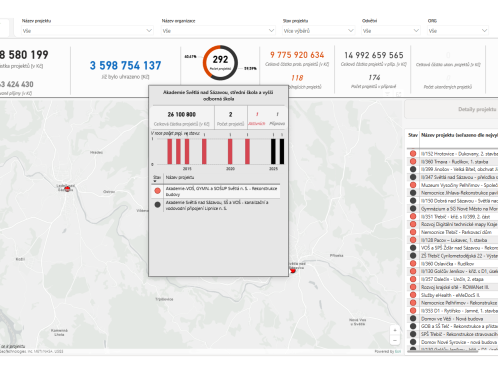Open the Název organizace dropdown
Viewport: 498px width, 375px height.
218,31
